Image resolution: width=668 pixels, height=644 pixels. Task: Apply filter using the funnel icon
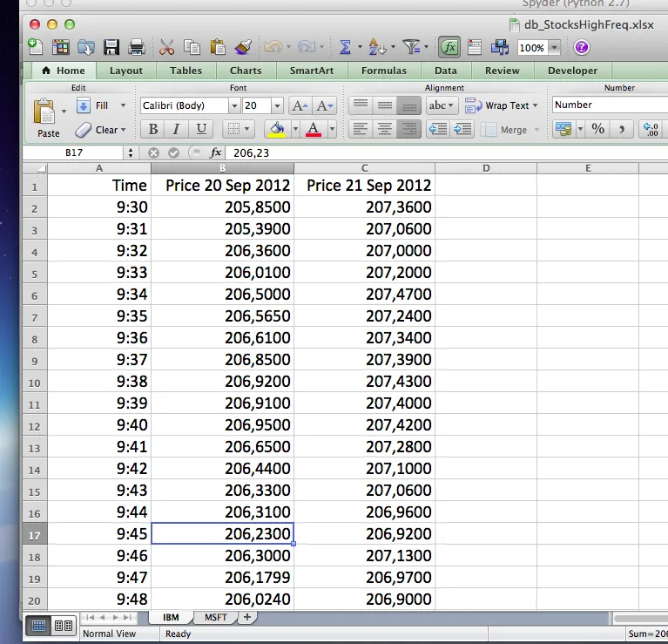(x=411, y=47)
